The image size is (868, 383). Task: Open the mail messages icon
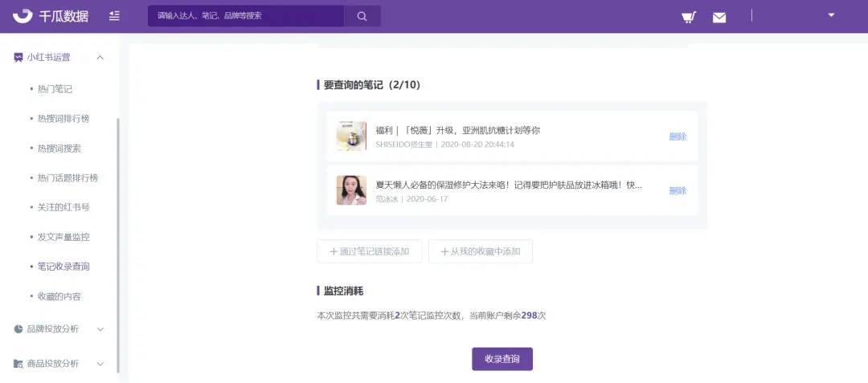(719, 17)
